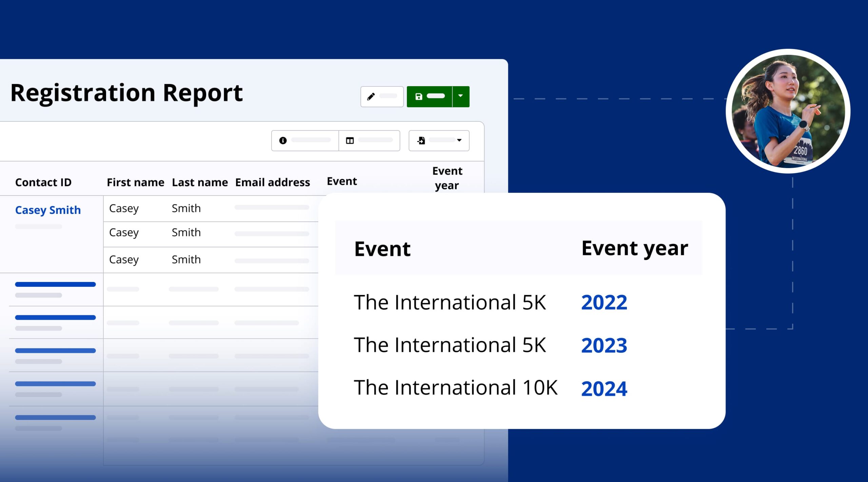The height and width of the screenshot is (482, 868).
Task: Click the columns layout icon button
Action: coord(350,140)
